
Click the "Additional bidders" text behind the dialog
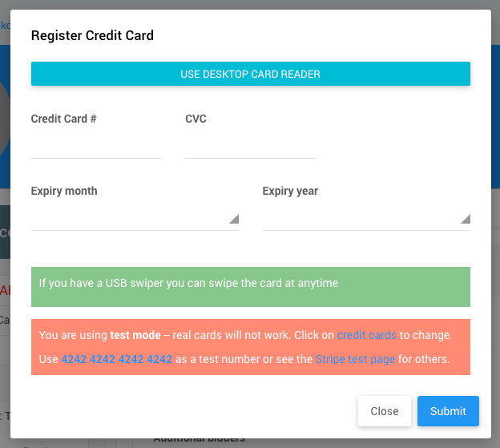pyautogui.click(x=199, y=440)
